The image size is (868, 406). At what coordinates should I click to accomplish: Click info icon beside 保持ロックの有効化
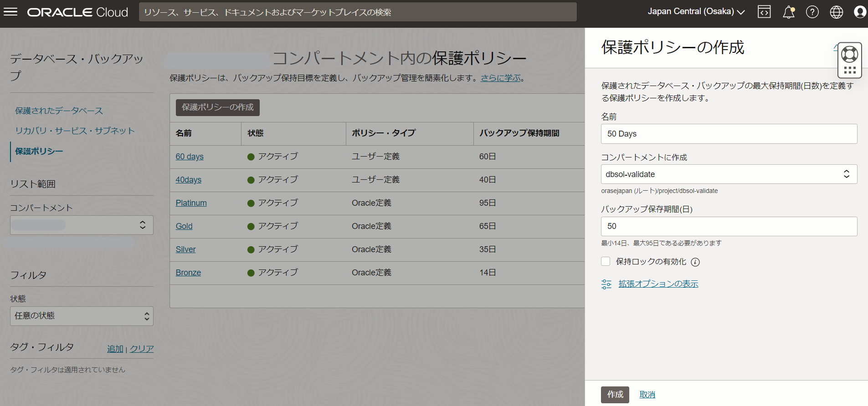click(x=695, y=262)
